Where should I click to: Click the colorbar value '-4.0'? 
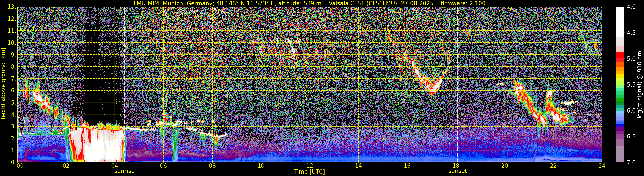pyautogui.click(x=630, y=7)
